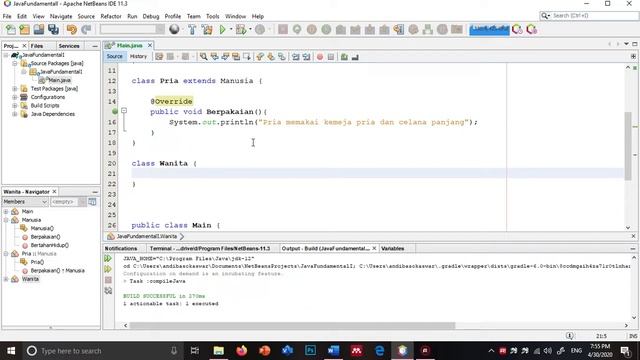The image size is (640, 360).
Task: Expand the Java Dependencies node
Action: tap(15, 114)
